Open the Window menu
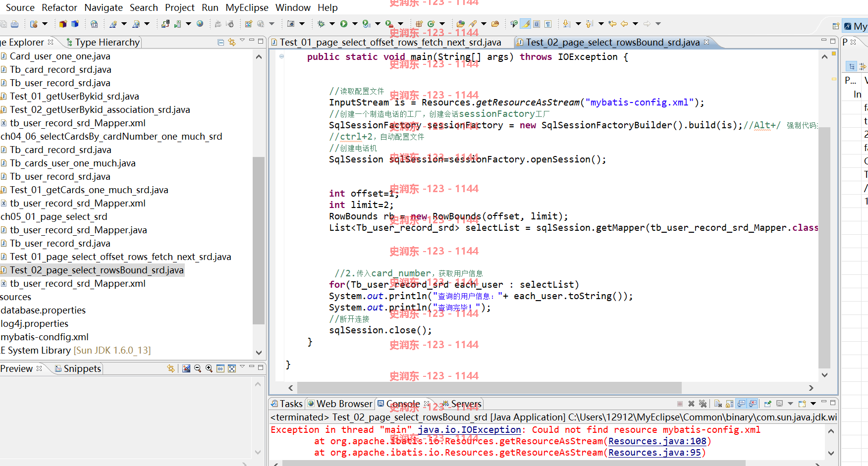Screen dimensions: 868x466 (293, 7)
